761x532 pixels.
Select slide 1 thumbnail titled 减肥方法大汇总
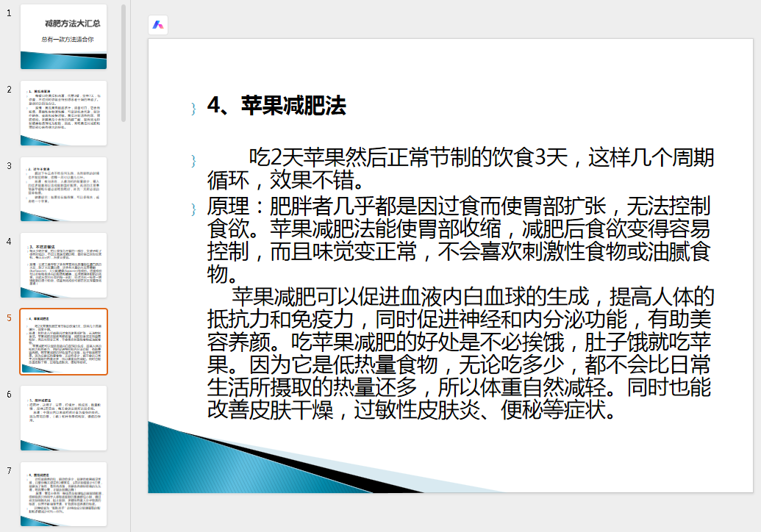[x=63, y=35]
